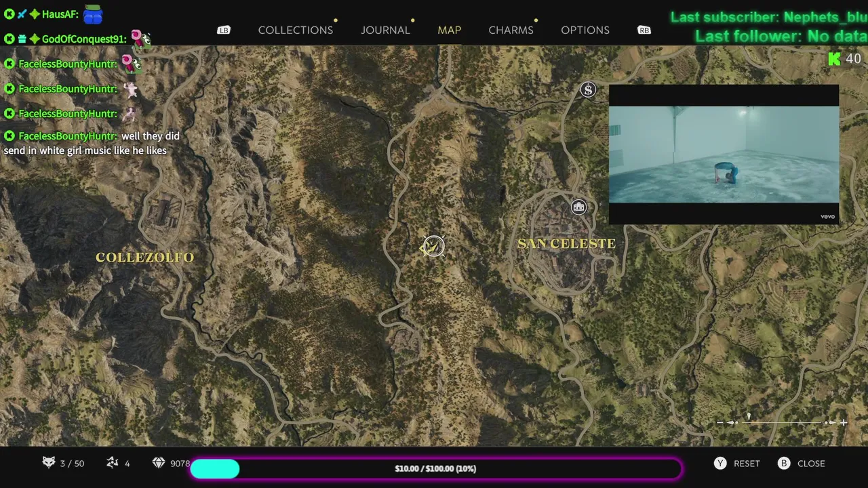Select the dollar sign map marker

(x=588, y=89)
